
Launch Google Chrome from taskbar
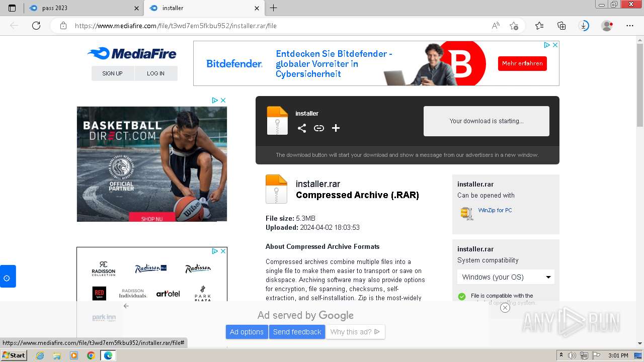tap(91, 355)
